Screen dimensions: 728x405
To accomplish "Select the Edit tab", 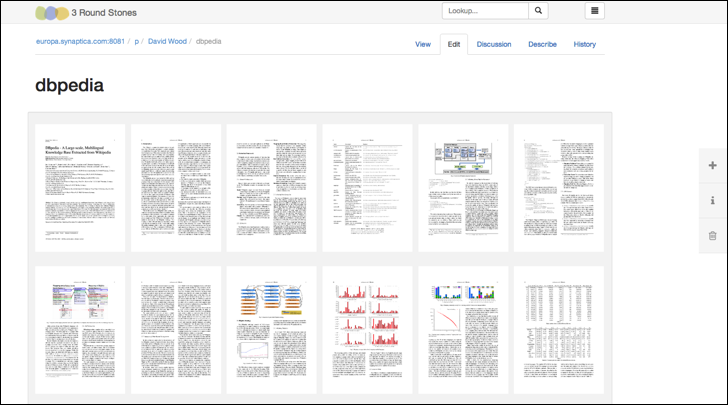I will click(x=454, y=44).
